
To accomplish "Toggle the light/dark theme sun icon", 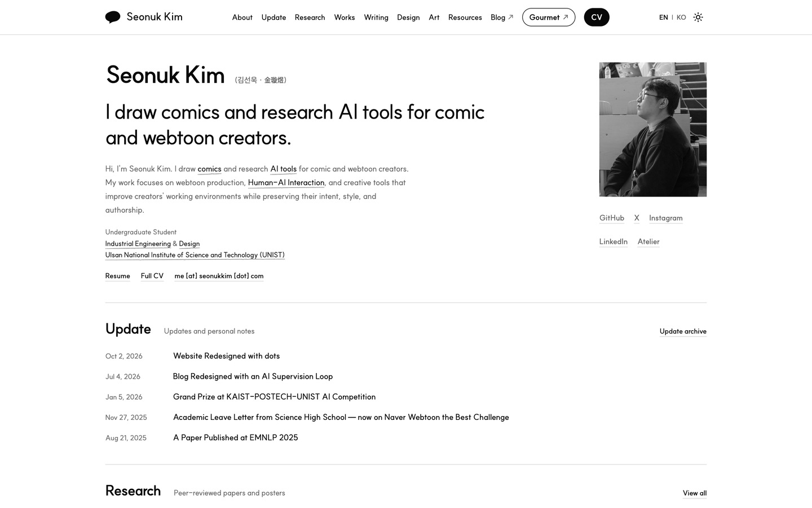I will click(x=698, y=17).
